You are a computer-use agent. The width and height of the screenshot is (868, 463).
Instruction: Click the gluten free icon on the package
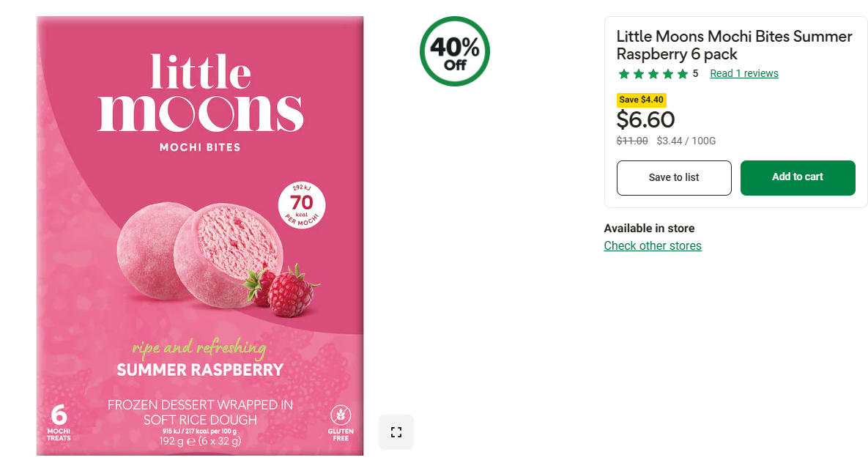coord(341,422)
